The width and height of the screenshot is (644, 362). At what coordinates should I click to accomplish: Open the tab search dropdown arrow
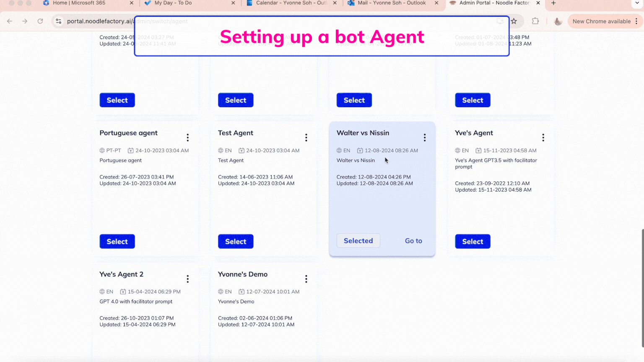tap(637, 3)
